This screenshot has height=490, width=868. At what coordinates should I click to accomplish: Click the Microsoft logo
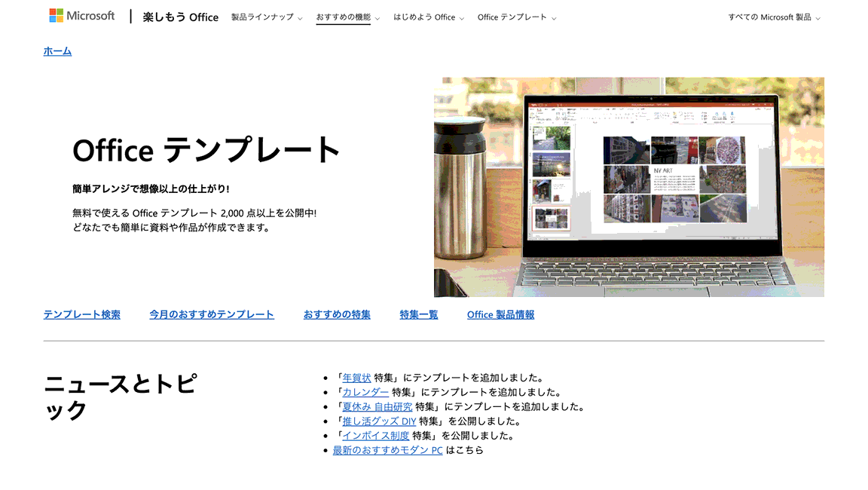82,16
